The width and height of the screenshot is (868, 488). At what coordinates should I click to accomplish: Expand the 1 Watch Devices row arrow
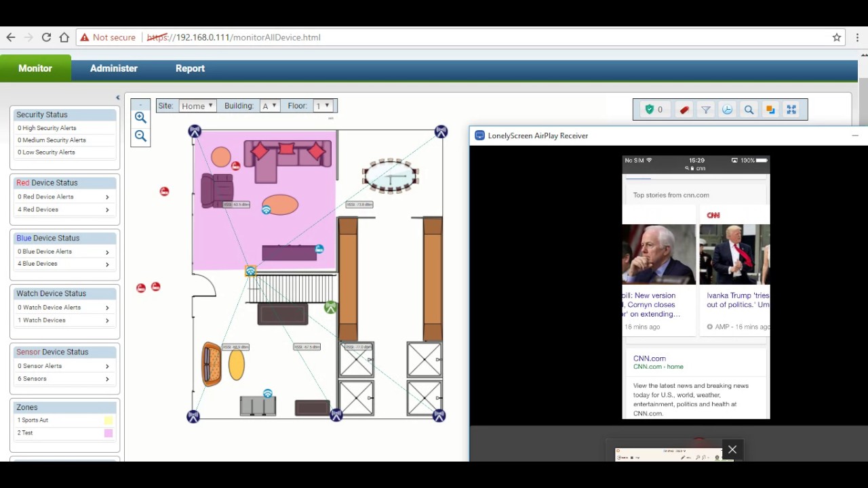[x=107, y=321]
